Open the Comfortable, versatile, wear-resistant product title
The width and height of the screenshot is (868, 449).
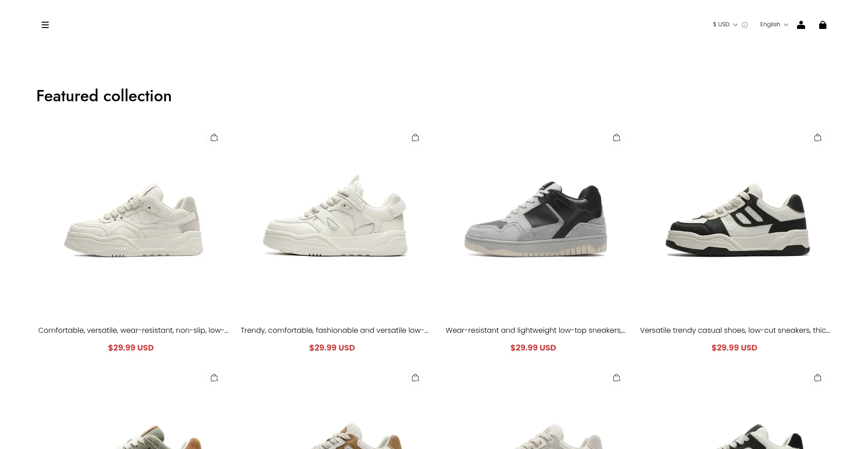tap(133, 330)
